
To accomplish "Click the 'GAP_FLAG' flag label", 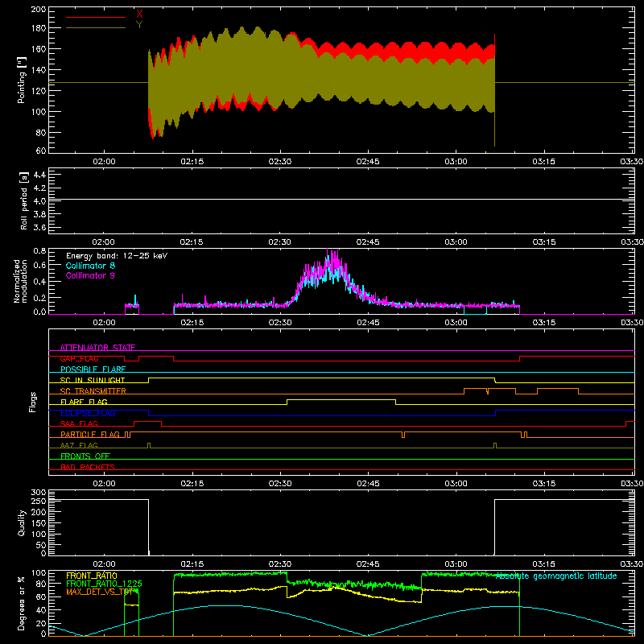I will click(79, 358).
